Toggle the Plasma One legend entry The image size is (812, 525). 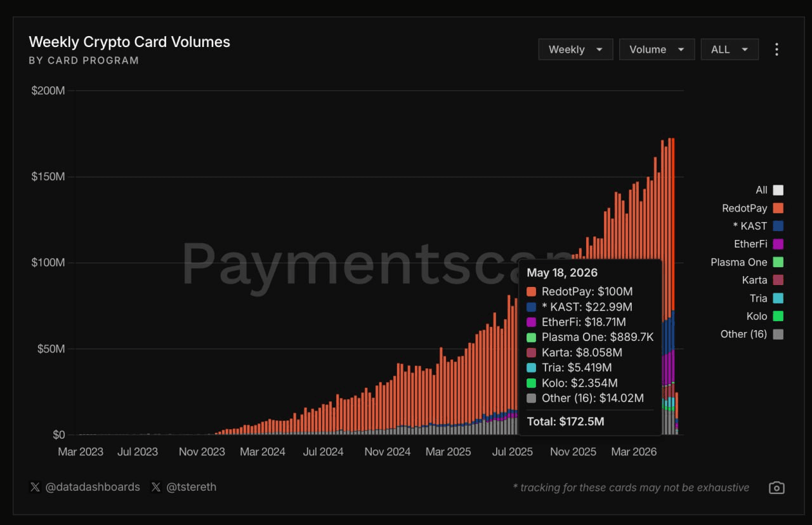(747, 262)
